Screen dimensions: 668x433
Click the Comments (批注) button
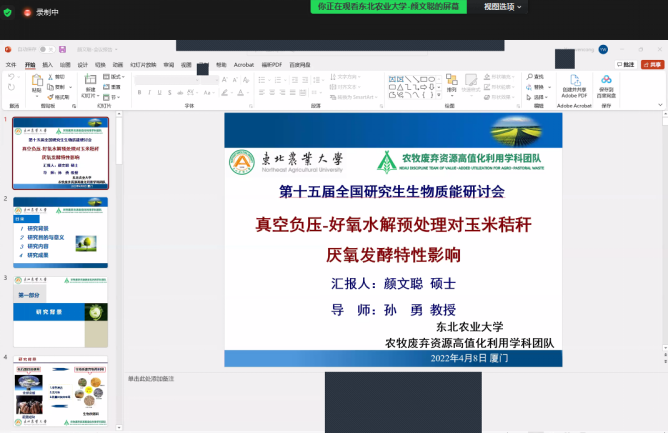pyautogui.click(x=624, y=64)
